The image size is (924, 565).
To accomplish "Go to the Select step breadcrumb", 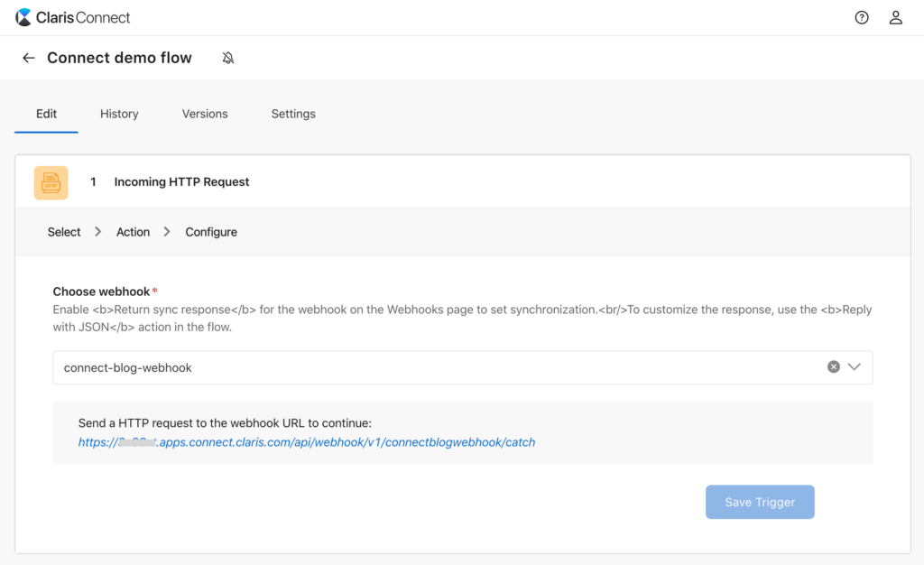I will 64,232.
